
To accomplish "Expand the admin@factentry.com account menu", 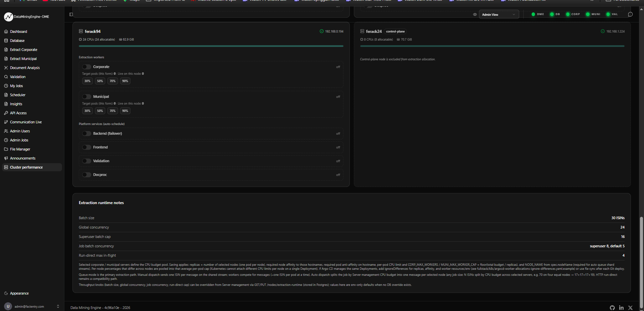I will click(32, 306).
